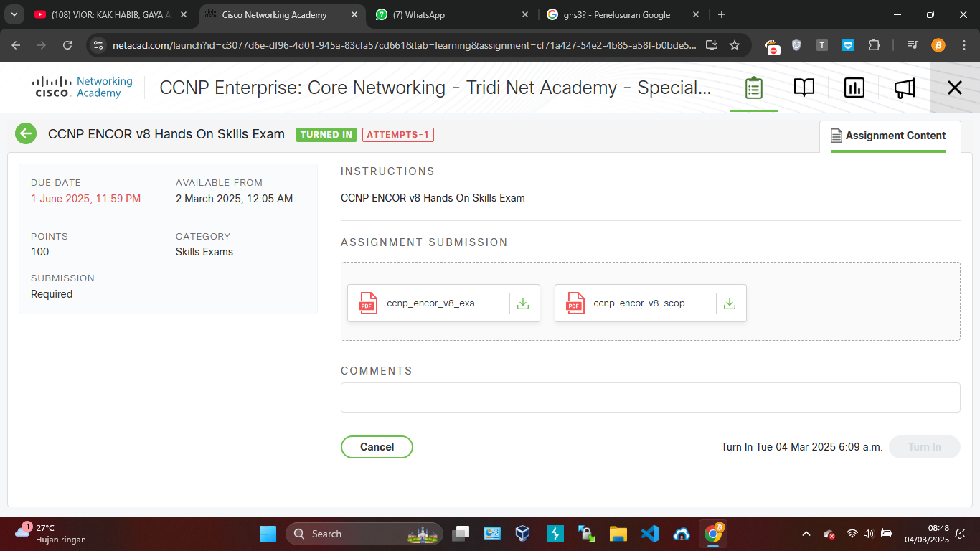Click the address bar URL
The image size is (980, 551).
tap(404, 45)
